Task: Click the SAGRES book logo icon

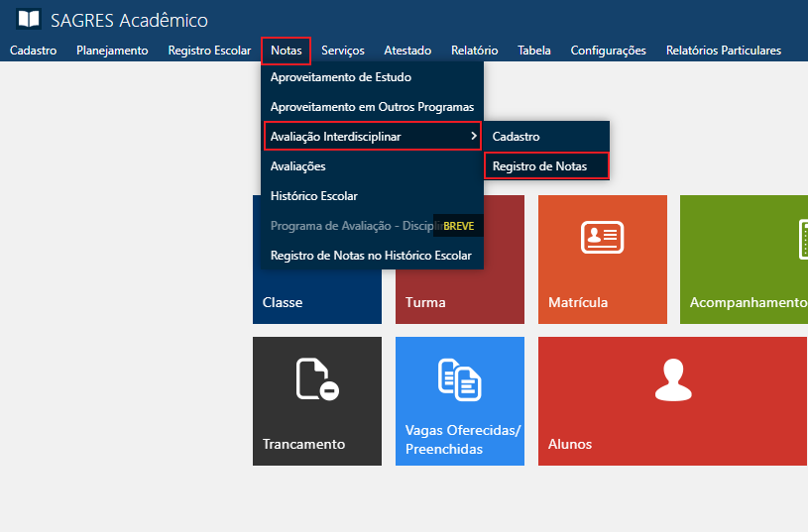Action: coord(29,20)
